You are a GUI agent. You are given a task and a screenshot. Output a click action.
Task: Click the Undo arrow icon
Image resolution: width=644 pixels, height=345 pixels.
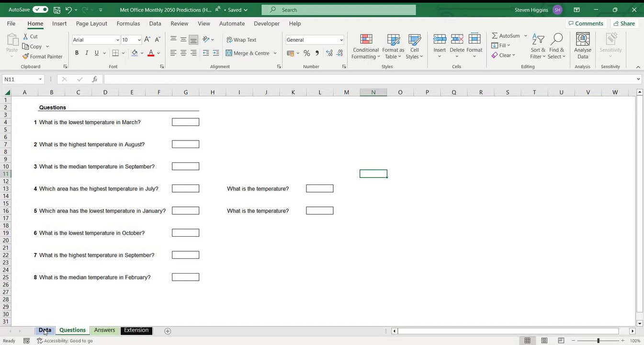click(x=68, y=10)
